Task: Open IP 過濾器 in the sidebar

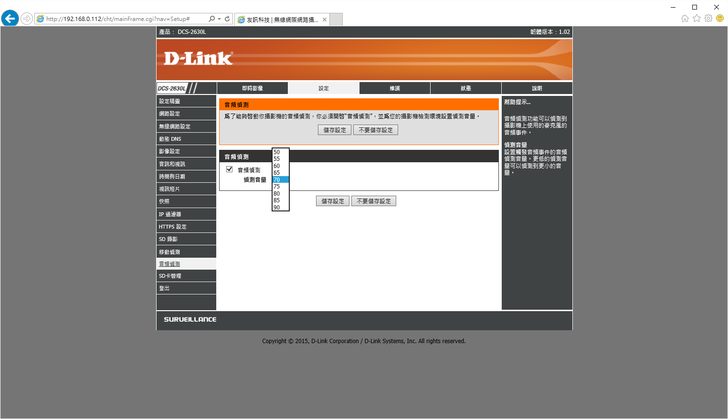Action: point(186,214)
